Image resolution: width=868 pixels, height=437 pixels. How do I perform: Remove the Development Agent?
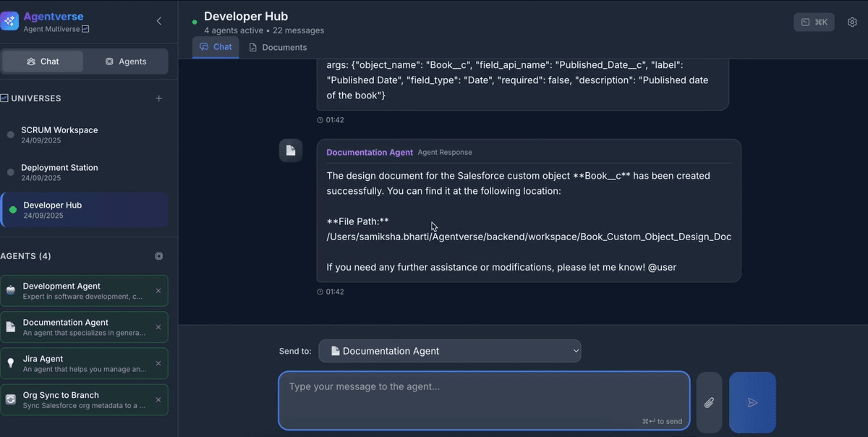158,291
